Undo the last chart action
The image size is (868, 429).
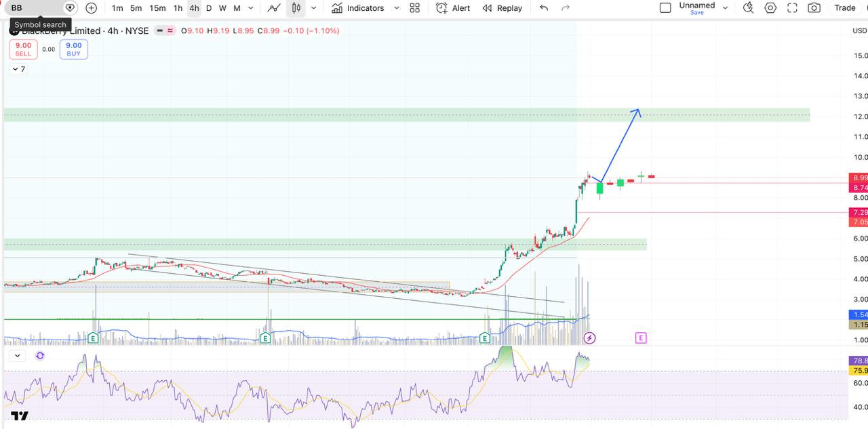point(544,8)
